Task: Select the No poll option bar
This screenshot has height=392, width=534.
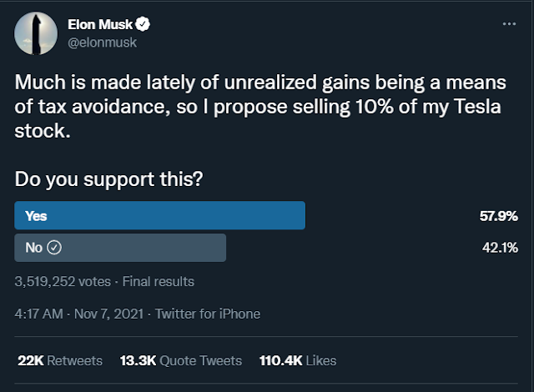Action: [x=120, y=247]
